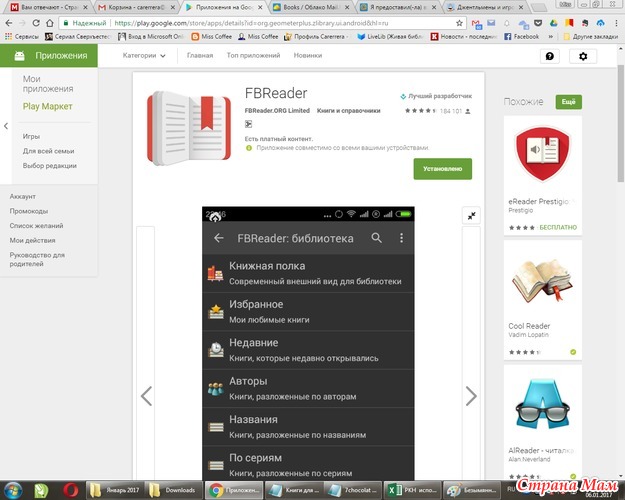The width and height of the screenshot is (625, 500).
Task: Bookmark page with the star icon
Action: click(459, 23)
